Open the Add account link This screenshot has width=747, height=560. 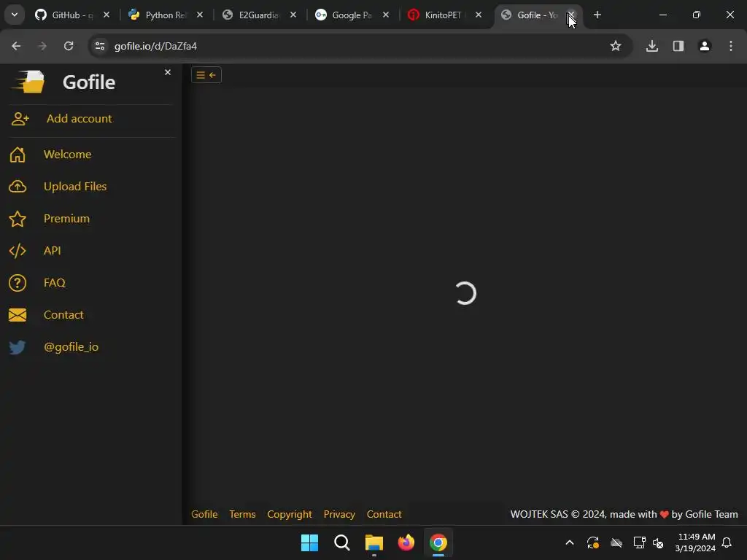79,119
